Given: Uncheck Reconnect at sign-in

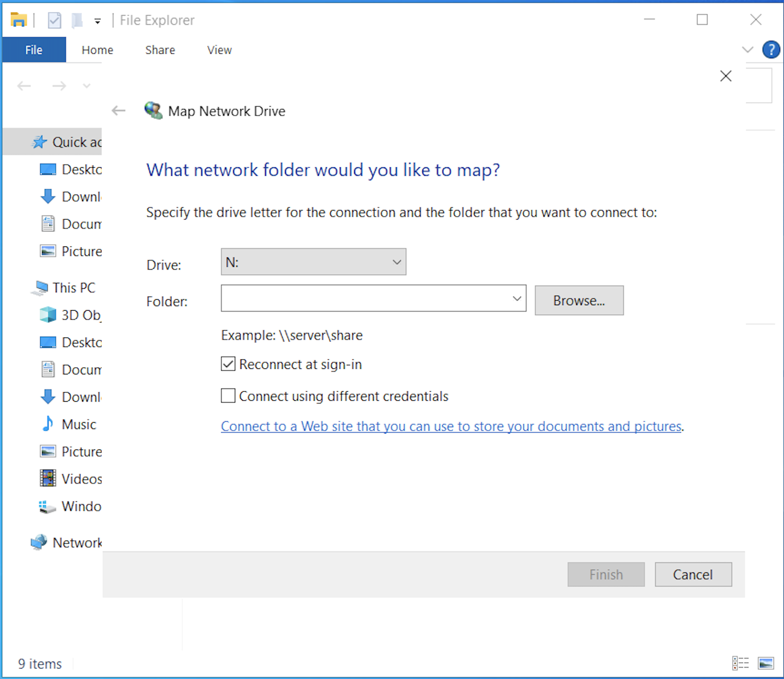Looking at the screenshot, I should [228, 364].
